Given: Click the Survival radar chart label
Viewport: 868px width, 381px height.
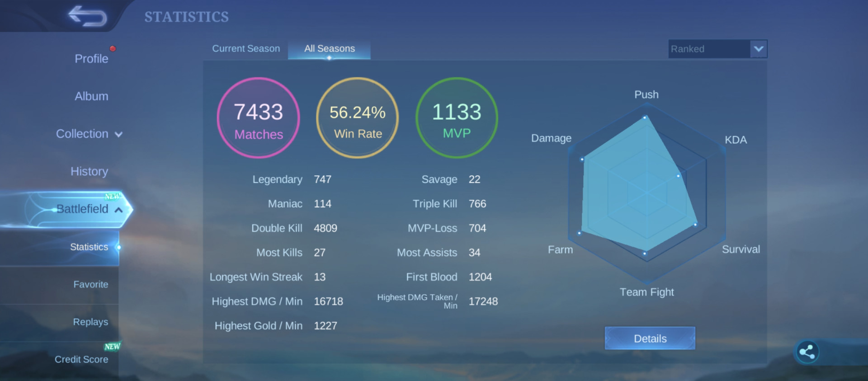Looking at the screenshot, I should tap(741, 249).
